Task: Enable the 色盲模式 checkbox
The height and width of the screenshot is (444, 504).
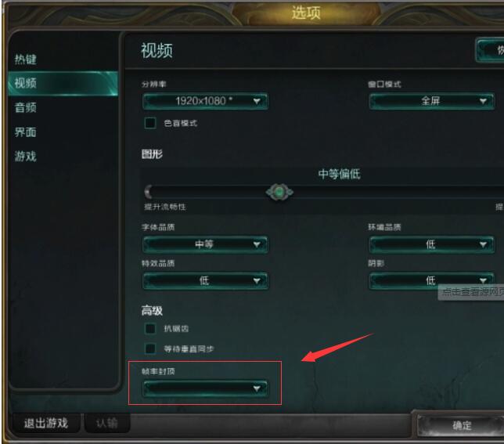Action: [x=150, y=123]
